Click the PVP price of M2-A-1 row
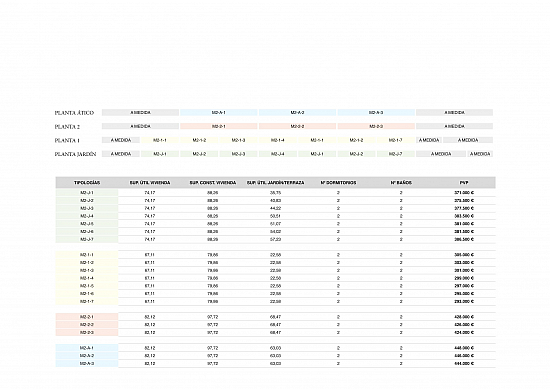Viewport: 550px width, 389px height. pyautogui.click(x=464, y=348)
